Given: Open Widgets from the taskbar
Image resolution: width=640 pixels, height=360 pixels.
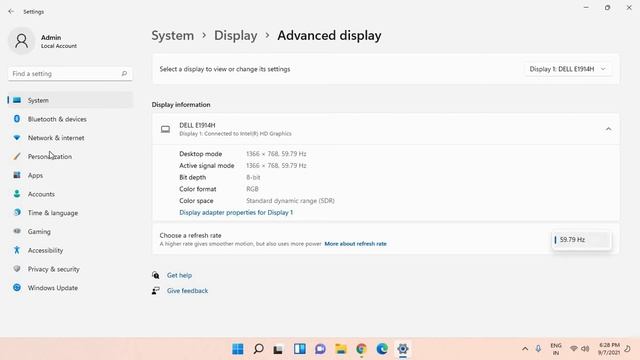Looking at the screenshot, I should pos(300,349).
